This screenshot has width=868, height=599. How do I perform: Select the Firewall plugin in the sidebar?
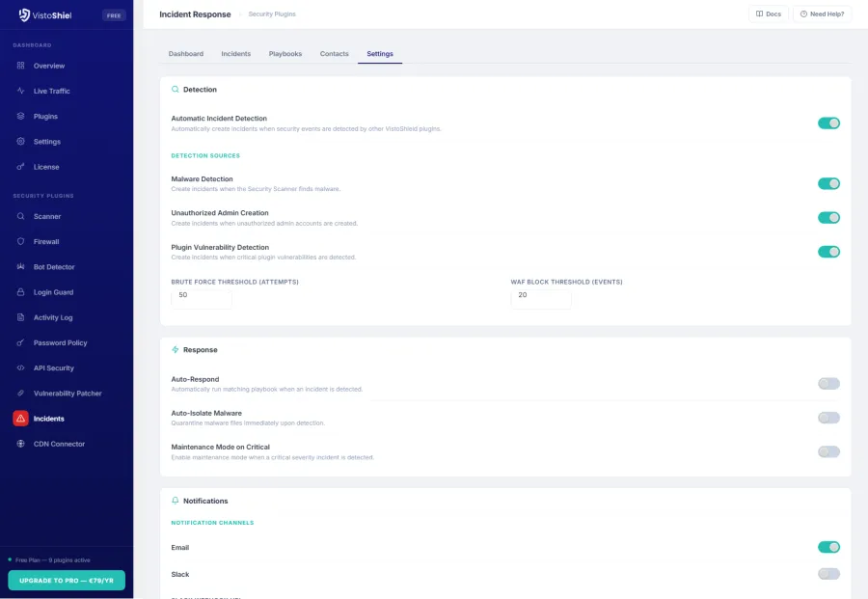tap(44, 241)
